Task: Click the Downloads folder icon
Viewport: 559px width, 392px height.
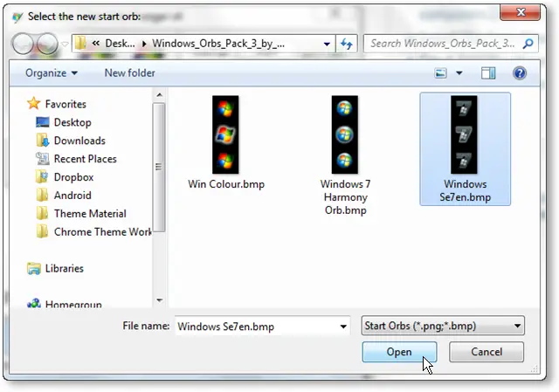Action: click(x=43, y=141)
